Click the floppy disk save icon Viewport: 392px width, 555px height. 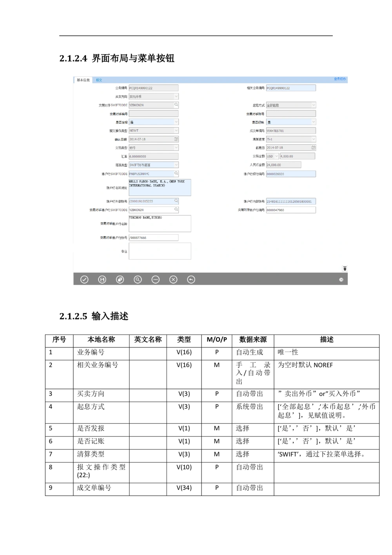[102, 279]
